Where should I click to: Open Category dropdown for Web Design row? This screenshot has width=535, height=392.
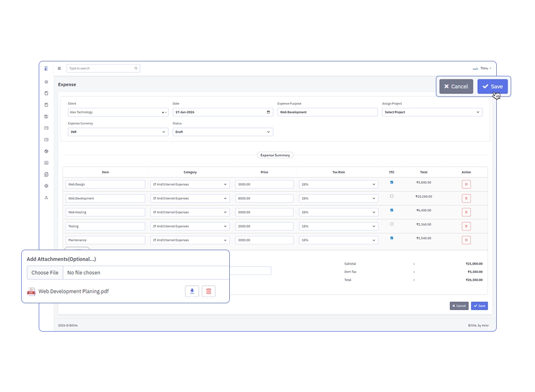pos(190,185)
